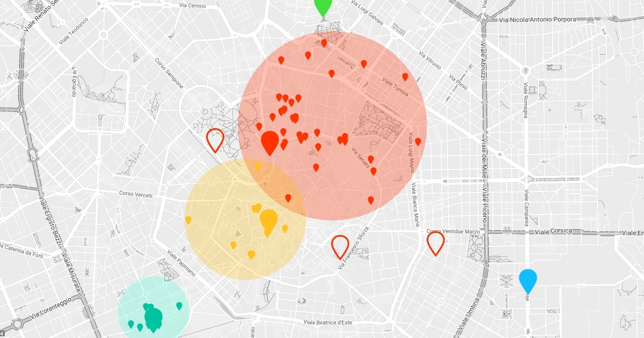Screen dimensions: 644x338
Task: Click hollow red pin on Via Francesco Sforza
Action: tap(340, 247)
